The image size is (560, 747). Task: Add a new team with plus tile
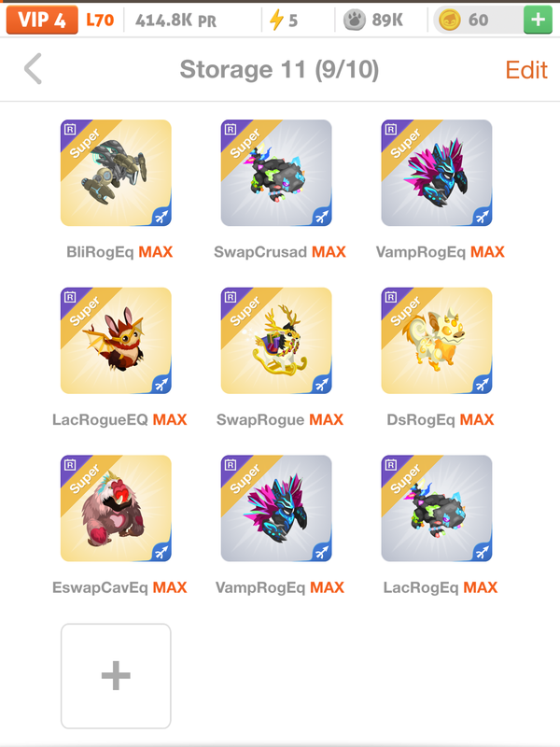pos(116,675)
